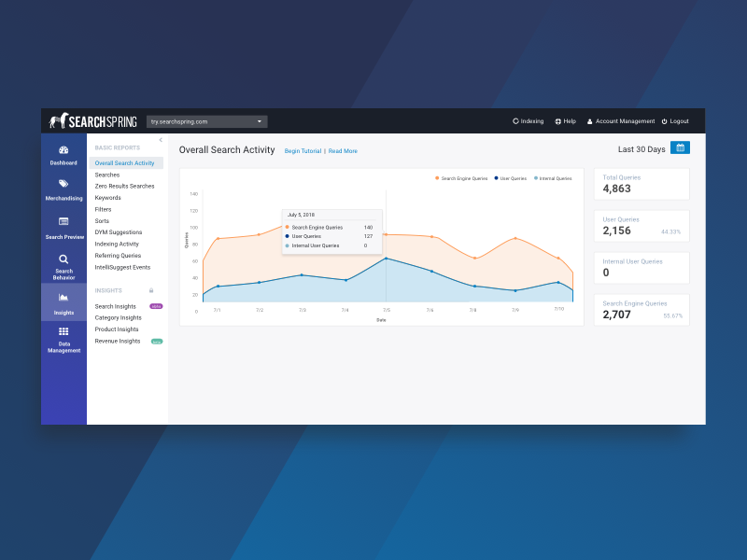The height and width of the screenshot is (560, 747).
Task: Collapse the Basic Reports panel
Action: click(x=160, y=139)
